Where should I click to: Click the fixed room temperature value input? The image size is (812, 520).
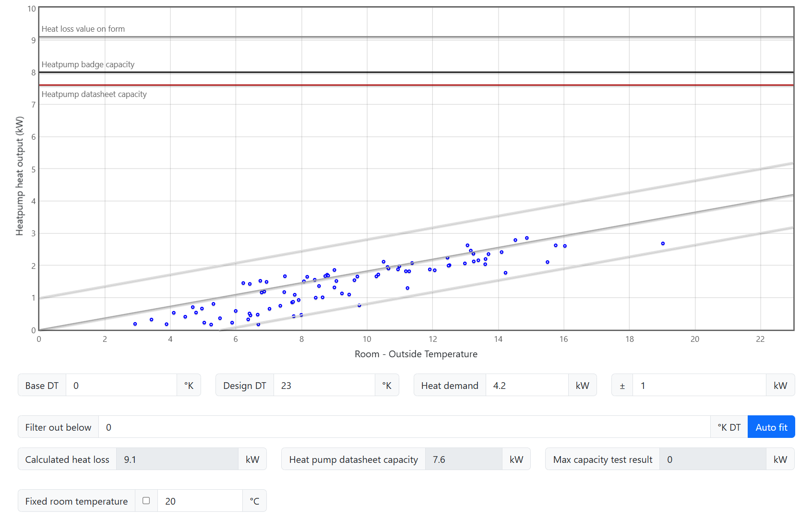pyautogui.click(x=200, y=501)
